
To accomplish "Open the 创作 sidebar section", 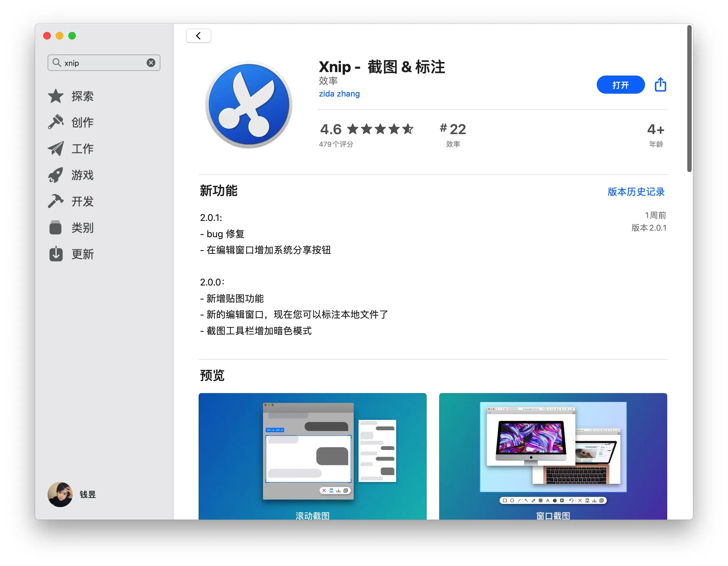I will [82, 122].
